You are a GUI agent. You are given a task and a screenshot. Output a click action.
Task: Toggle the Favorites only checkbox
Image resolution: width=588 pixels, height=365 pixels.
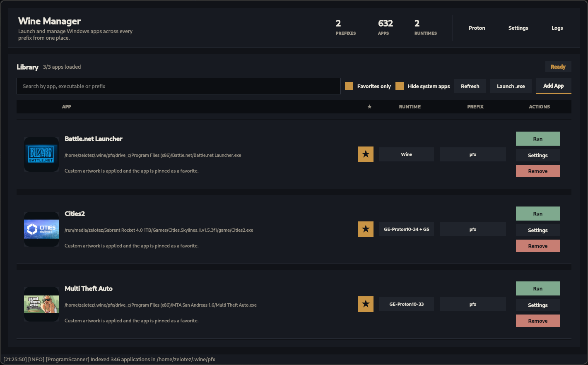349,86
